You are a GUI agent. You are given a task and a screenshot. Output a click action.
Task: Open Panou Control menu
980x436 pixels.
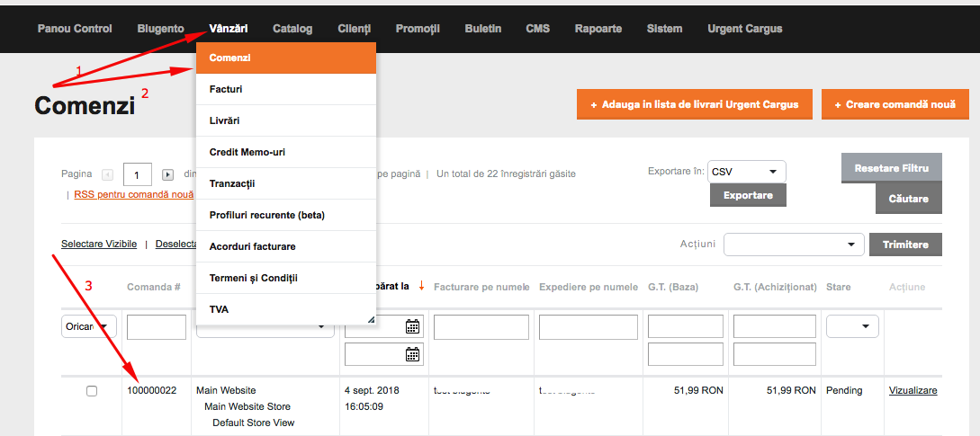click(x=75, y=29)
